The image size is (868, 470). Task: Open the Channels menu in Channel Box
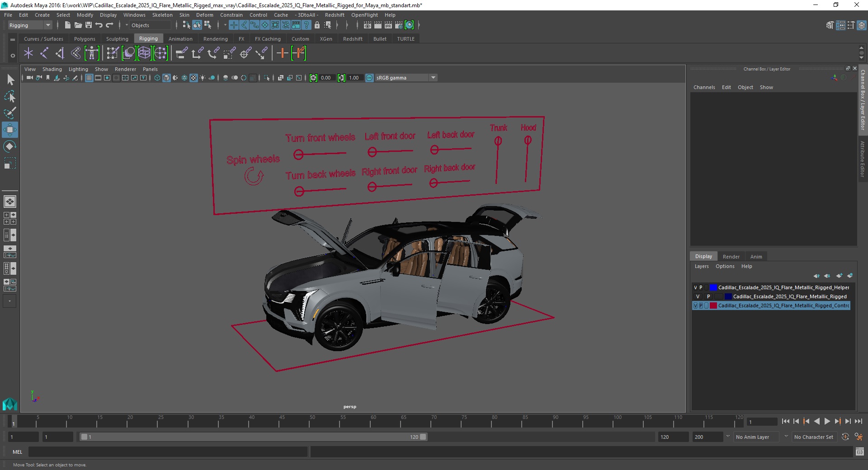click(704, 87)
